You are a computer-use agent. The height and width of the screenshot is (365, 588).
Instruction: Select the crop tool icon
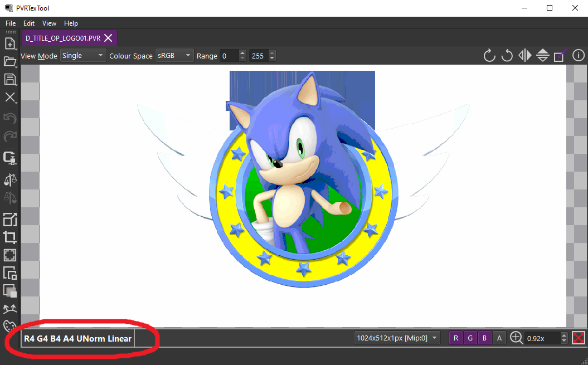[9, 237]
